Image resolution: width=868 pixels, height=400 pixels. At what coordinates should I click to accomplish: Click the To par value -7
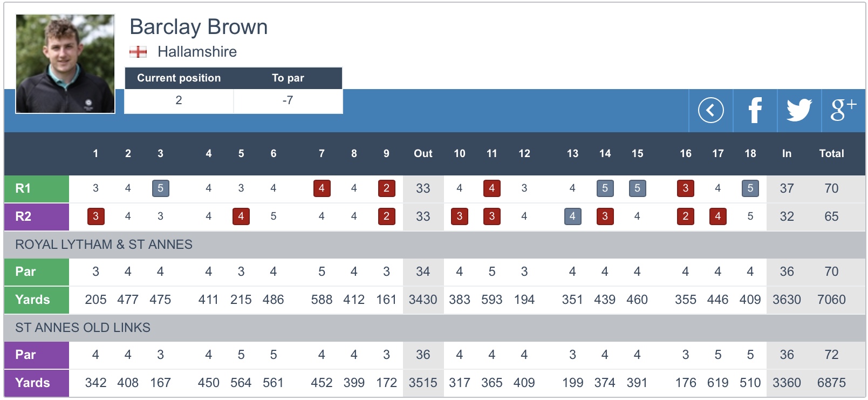click(288, 100)
